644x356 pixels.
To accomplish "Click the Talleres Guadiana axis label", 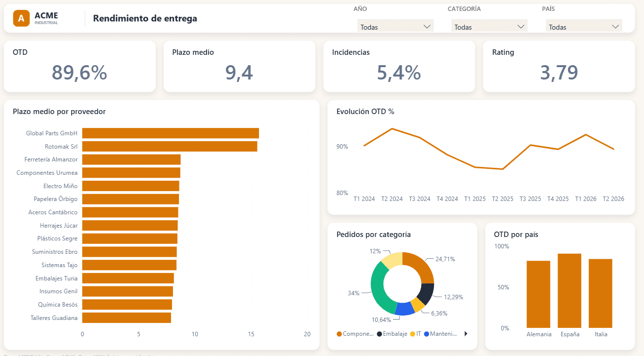I will point(54,318).
